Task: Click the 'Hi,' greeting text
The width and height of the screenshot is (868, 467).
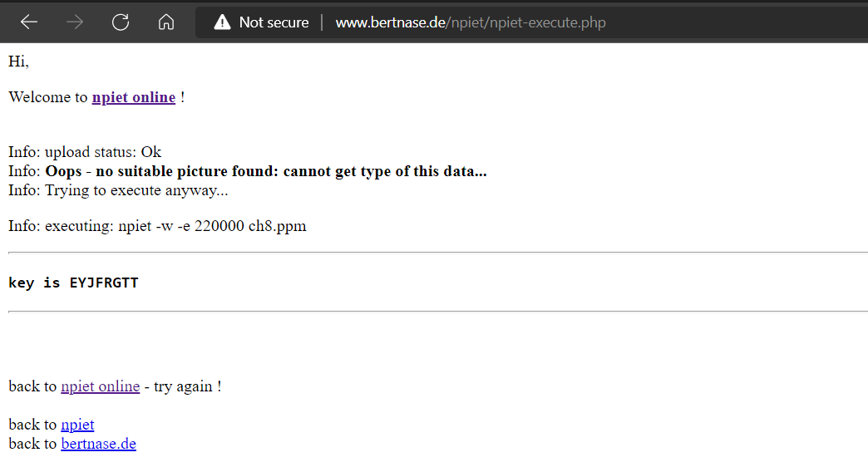Action: 18,61
